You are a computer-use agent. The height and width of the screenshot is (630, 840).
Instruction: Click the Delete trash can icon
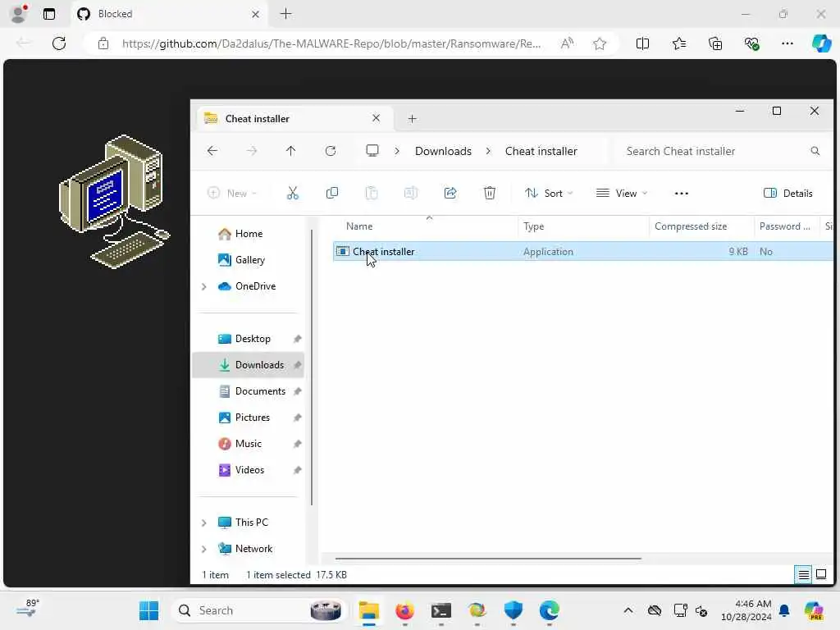(490, 193)
